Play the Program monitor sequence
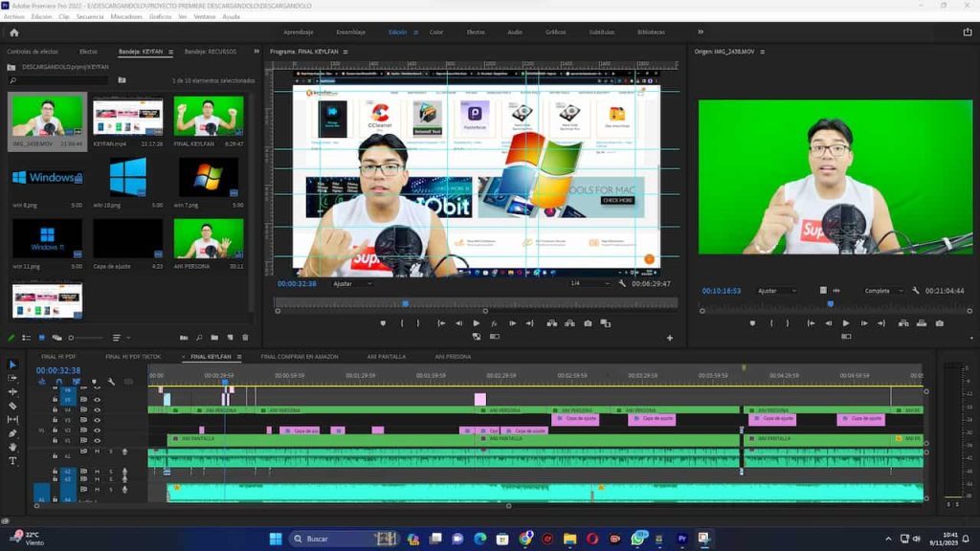This screenshot has height=551, width=980. (477, 323)
